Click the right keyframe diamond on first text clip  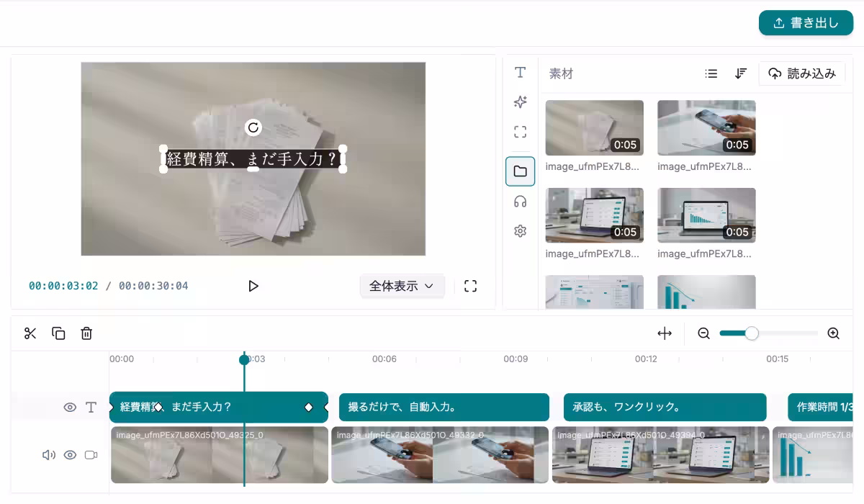coord(309,407)
